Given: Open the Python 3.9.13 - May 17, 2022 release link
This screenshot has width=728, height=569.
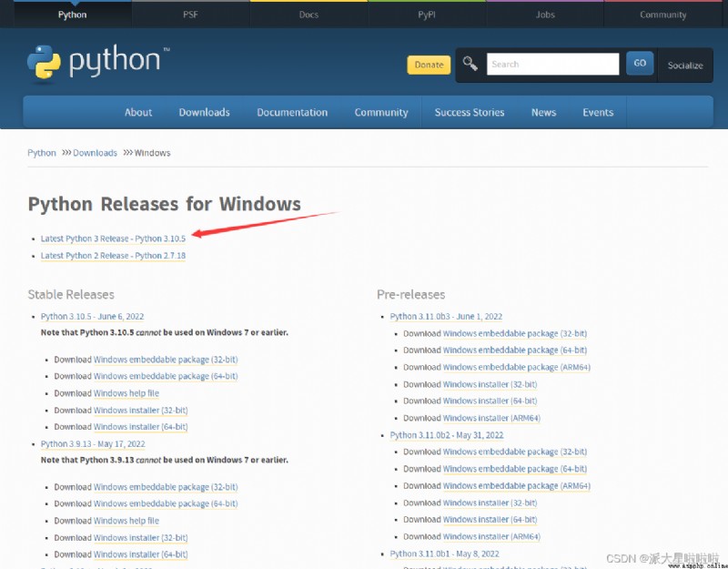Looking at the screenshot, I should click(x=93, y=444).
